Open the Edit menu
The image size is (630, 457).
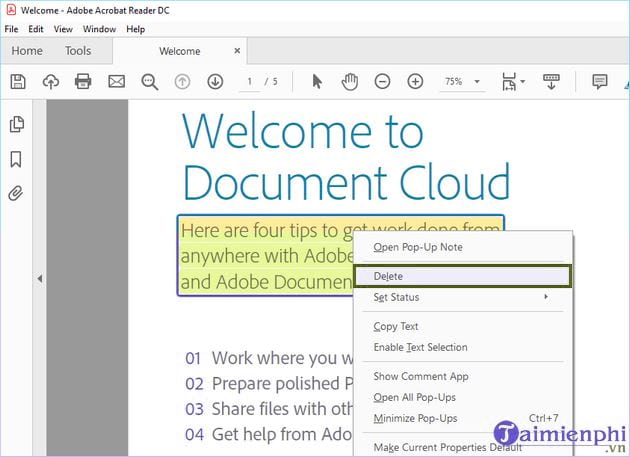tap(36, 29)
